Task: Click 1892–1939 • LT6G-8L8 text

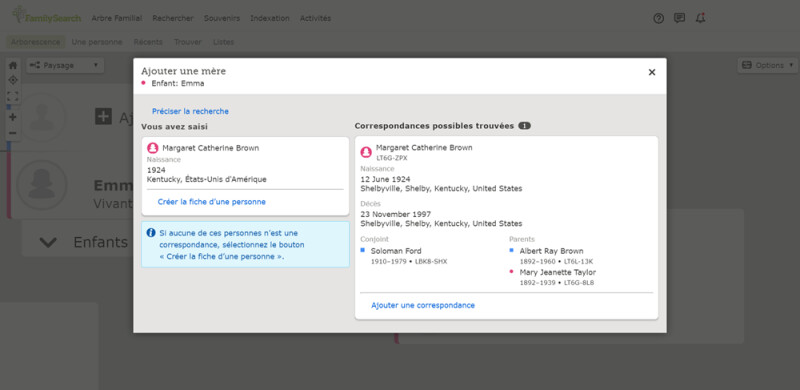Action: pyautogui.click(x=557, y=283)
